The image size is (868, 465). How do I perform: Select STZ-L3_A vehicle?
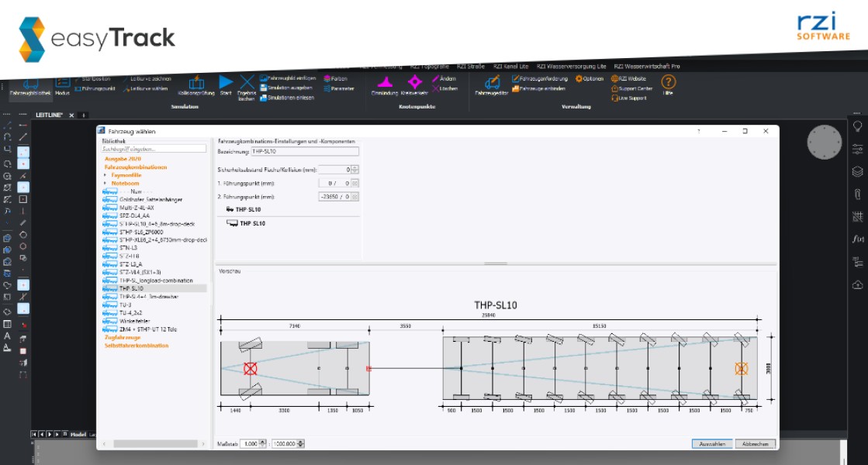[130, 264]
